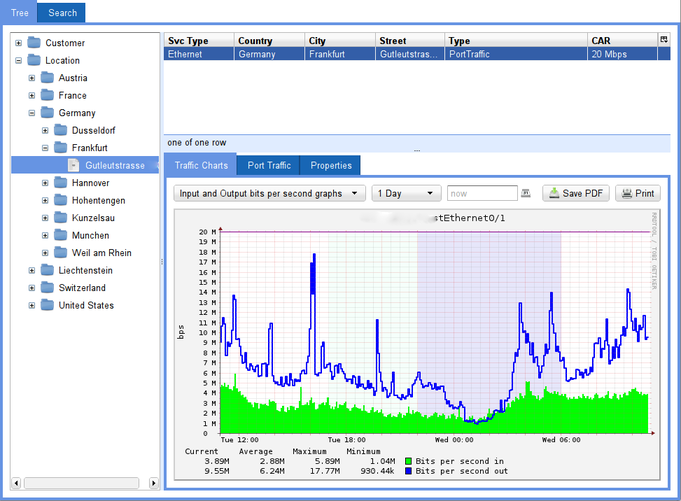The image size is (681, 501).
Task: Click the blue 'Bits per second out' legend swatch
Action: tap(408, 470)
